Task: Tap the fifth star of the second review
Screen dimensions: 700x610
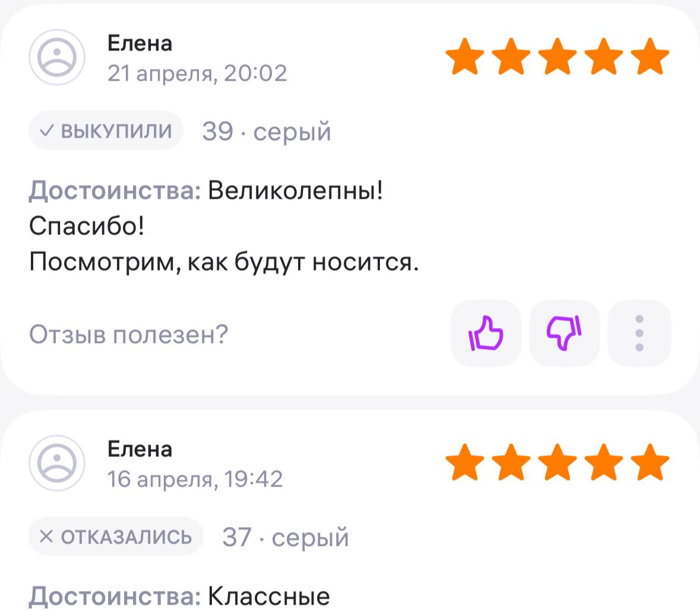Action: click(650, 463)
